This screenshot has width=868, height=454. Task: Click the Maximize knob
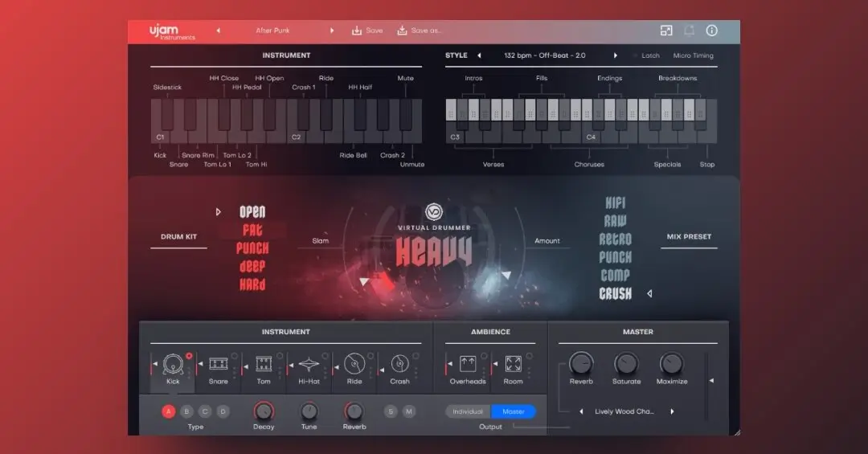point(671,364)
